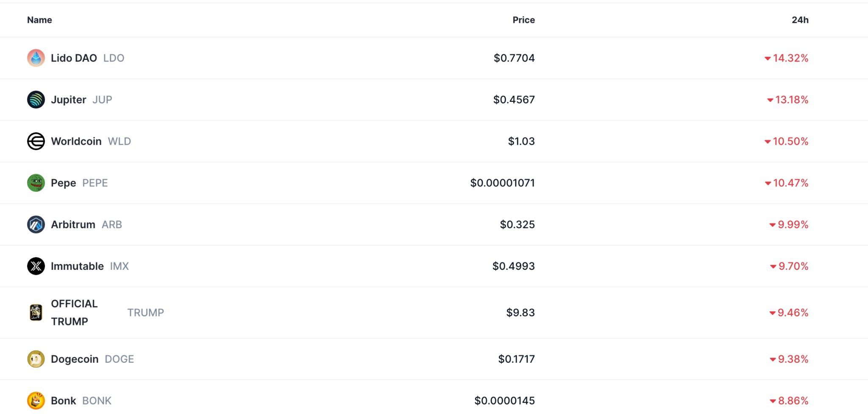The height and width of the screenshot is (414, 868).
Task: Open the Dogecoin name link
Action: tap(75, 359)
